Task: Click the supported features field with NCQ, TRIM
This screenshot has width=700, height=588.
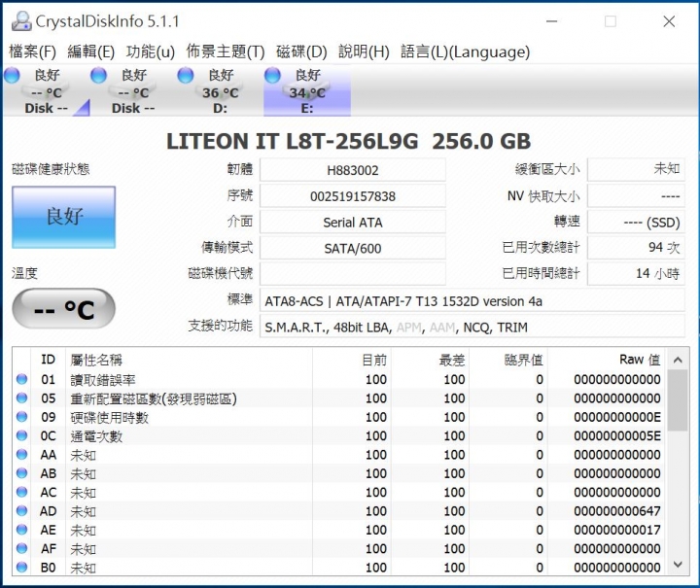Action: 472,327
